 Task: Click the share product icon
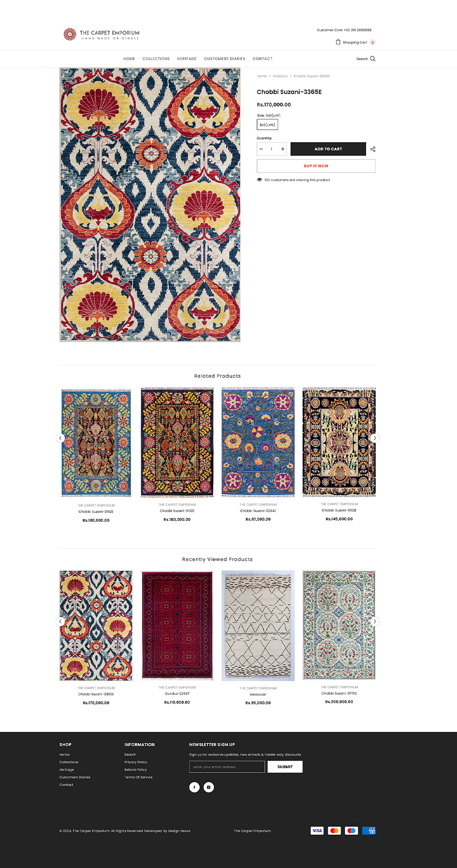click(372, 149)
